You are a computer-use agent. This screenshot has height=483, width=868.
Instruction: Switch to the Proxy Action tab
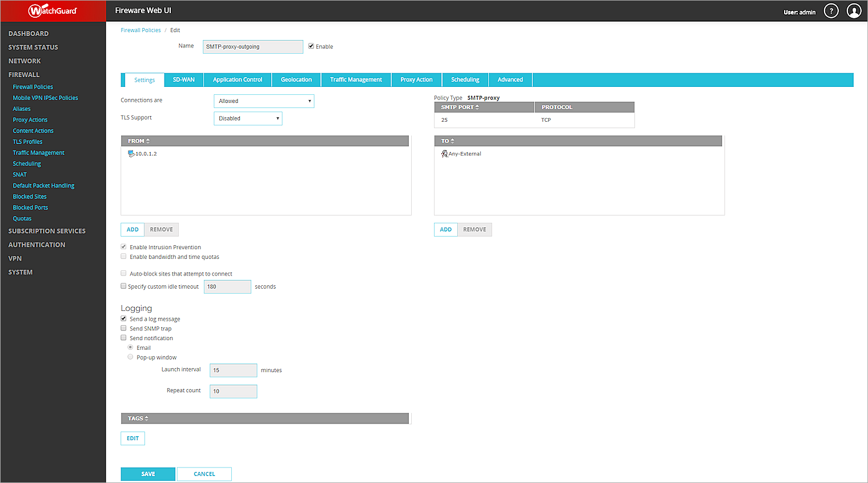(416, 79)
